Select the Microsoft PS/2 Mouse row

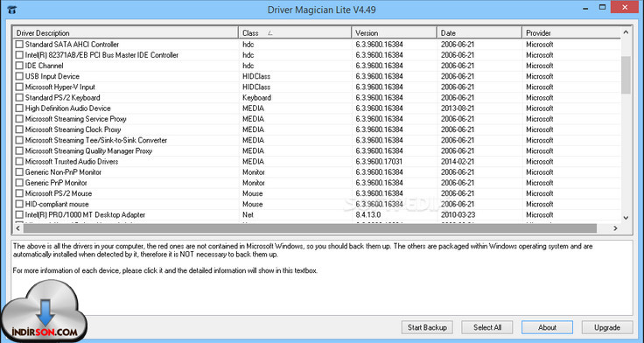(x=317, y=193)
